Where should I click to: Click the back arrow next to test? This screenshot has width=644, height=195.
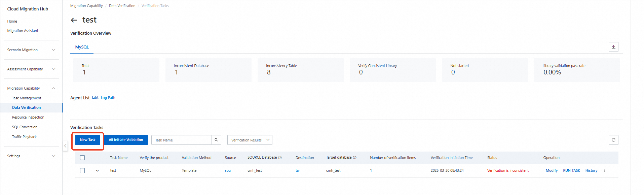click(x=74, y=20)
